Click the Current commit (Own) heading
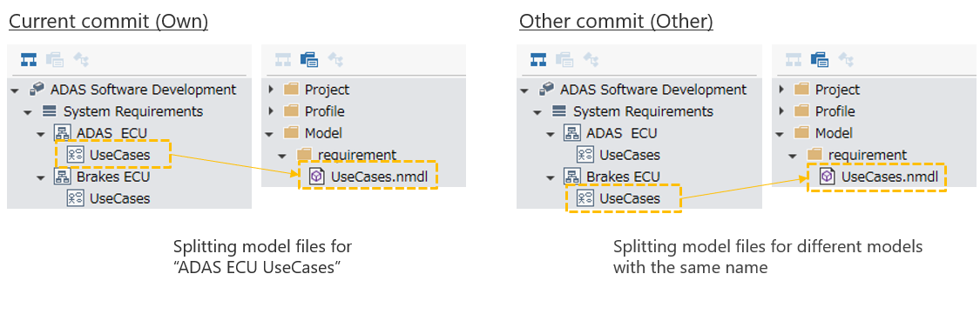Viewport: 980px width, 314px height. pyautogui.click(x=108, y=21)
